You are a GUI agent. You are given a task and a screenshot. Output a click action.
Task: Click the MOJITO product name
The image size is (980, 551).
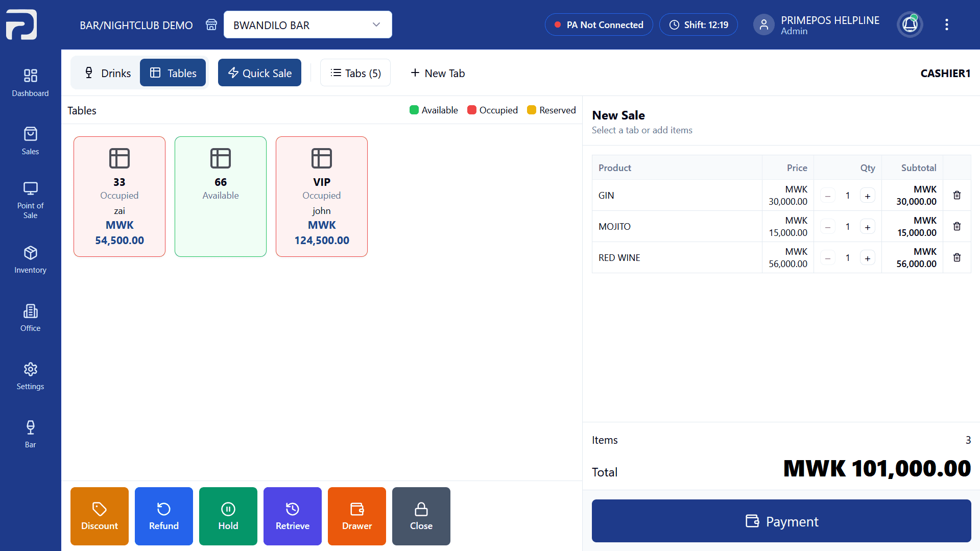[x=614, y=226]
